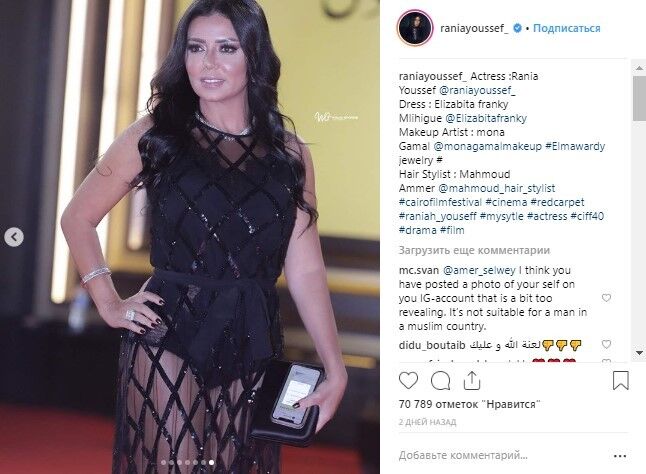
Task: Open the @monagamalmakeup mention
Action: pyautogui.click(x=487, y=146)
